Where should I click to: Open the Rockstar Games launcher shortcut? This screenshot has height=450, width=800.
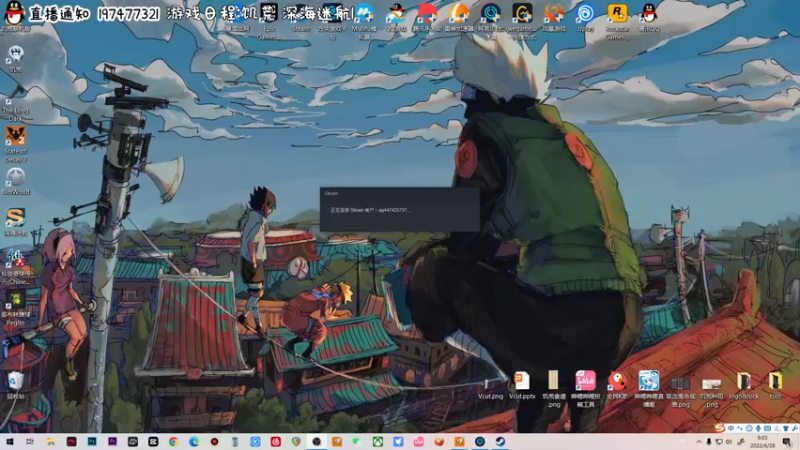617,20
